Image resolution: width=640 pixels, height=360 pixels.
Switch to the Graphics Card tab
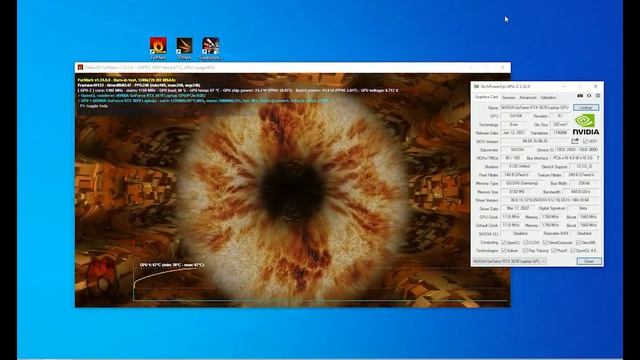486,97
